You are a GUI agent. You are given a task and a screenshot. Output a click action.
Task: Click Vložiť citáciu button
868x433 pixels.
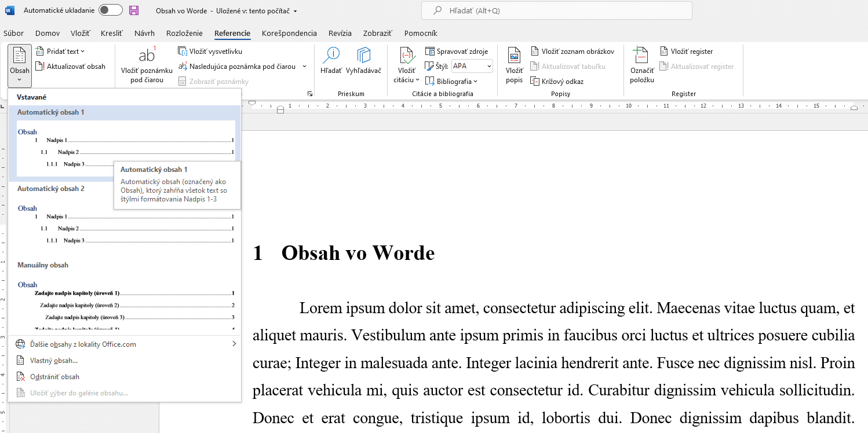coord(407,65)
